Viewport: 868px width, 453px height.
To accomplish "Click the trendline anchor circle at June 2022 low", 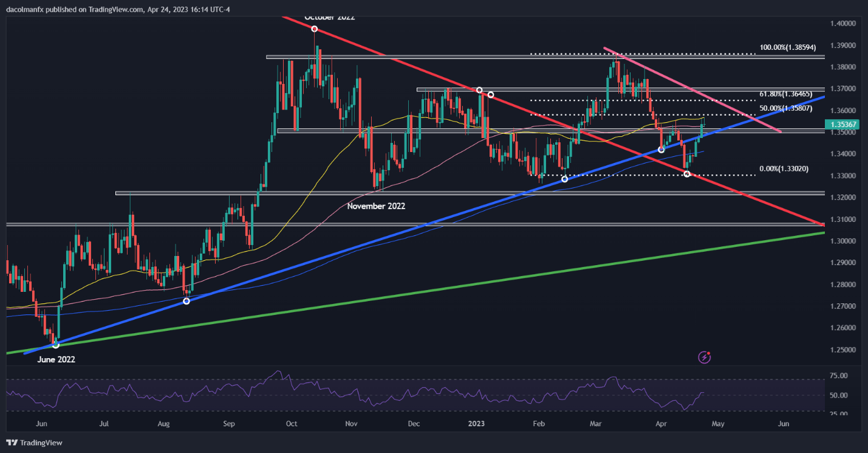I will [x=56, y=345].
